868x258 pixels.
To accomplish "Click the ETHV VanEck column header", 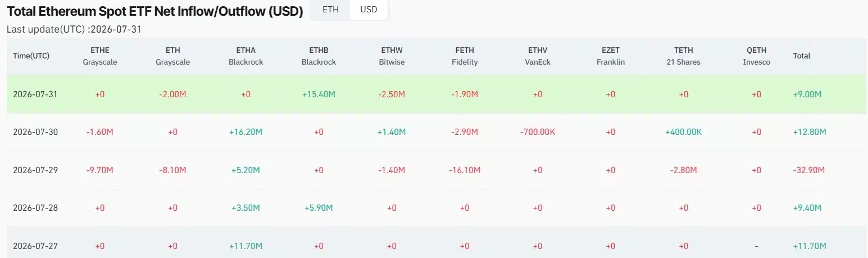I will point(538,56).
